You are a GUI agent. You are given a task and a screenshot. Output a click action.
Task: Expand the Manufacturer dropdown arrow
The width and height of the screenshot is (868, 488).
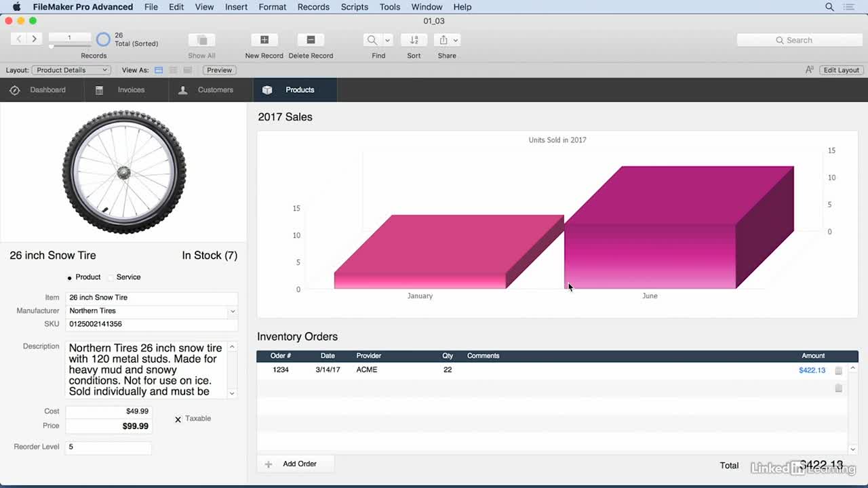tap(232, 311)
